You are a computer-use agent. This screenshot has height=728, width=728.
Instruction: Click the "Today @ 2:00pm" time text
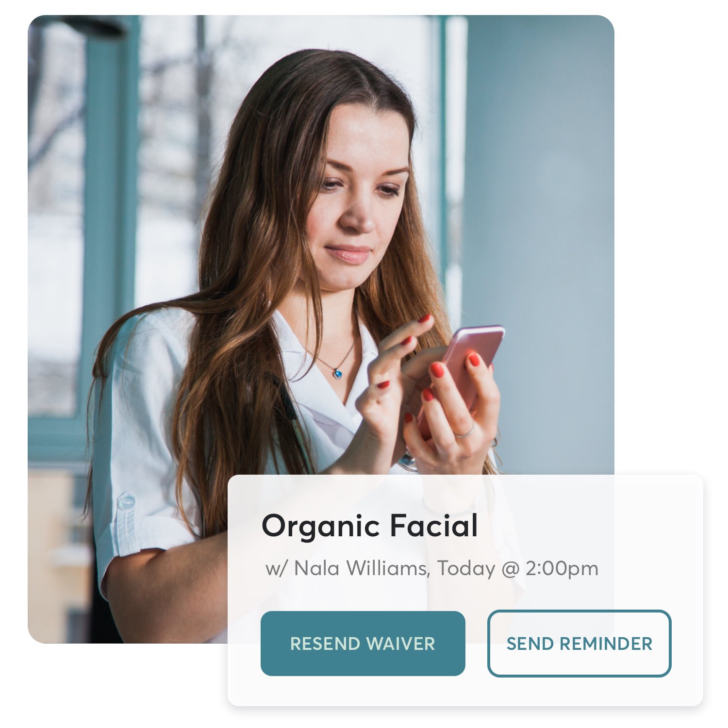(518, 568)
